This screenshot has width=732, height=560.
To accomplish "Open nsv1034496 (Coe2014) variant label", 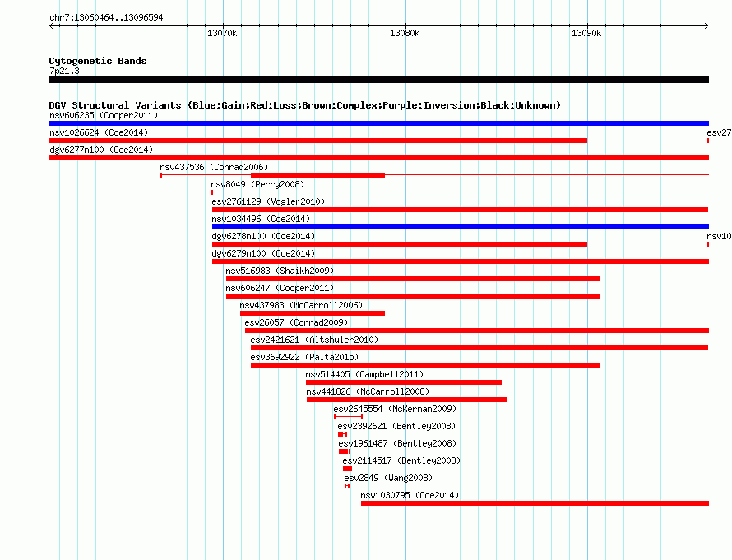I will pos(261,219).
